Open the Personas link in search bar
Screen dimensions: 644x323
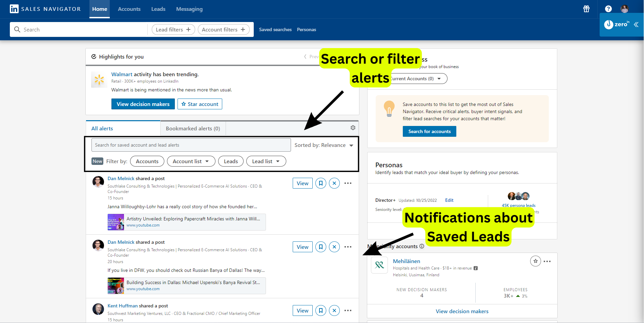(307, 29)
